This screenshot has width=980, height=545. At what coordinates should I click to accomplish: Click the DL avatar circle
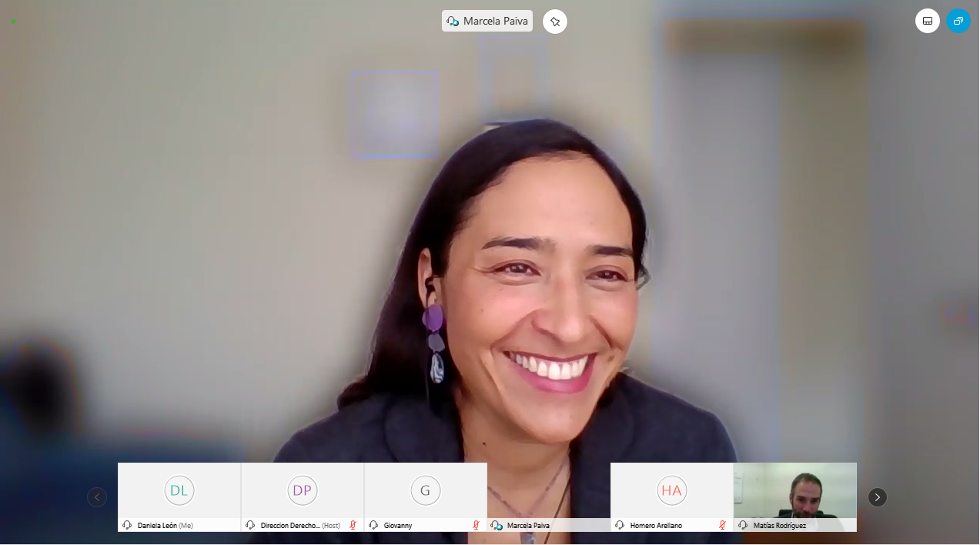pos(179,490)
